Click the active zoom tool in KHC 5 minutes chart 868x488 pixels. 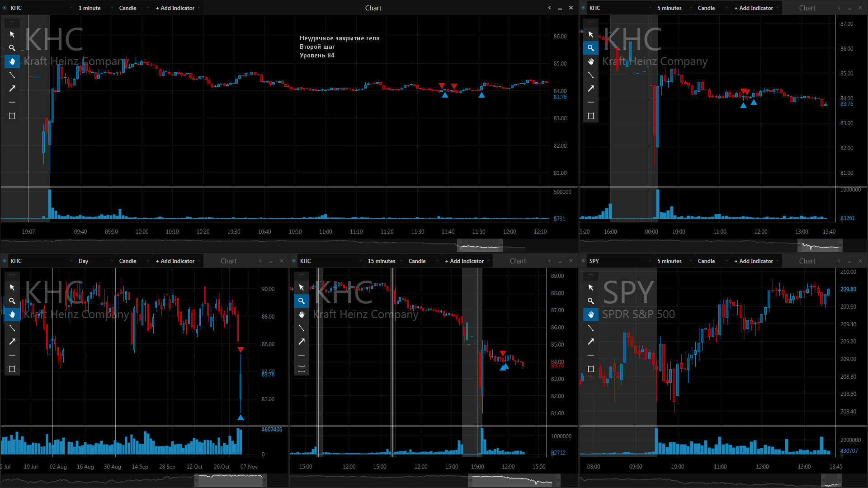click(x=591, y=48)
